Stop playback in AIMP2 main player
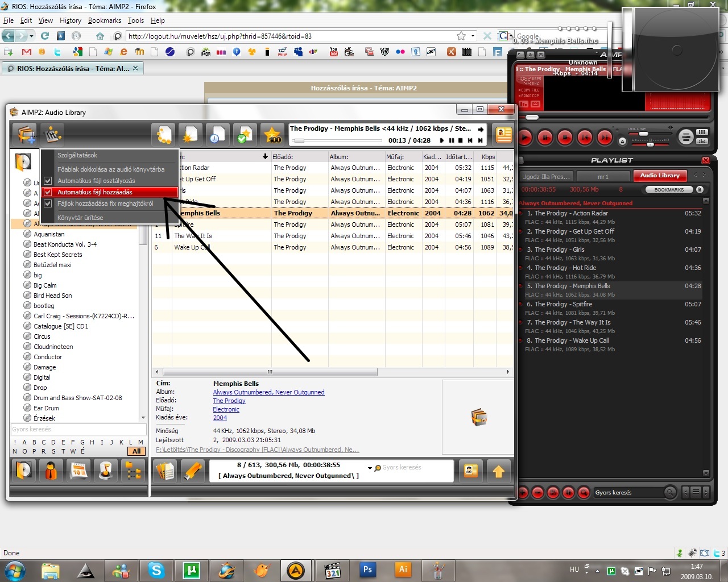 [565, 138]
